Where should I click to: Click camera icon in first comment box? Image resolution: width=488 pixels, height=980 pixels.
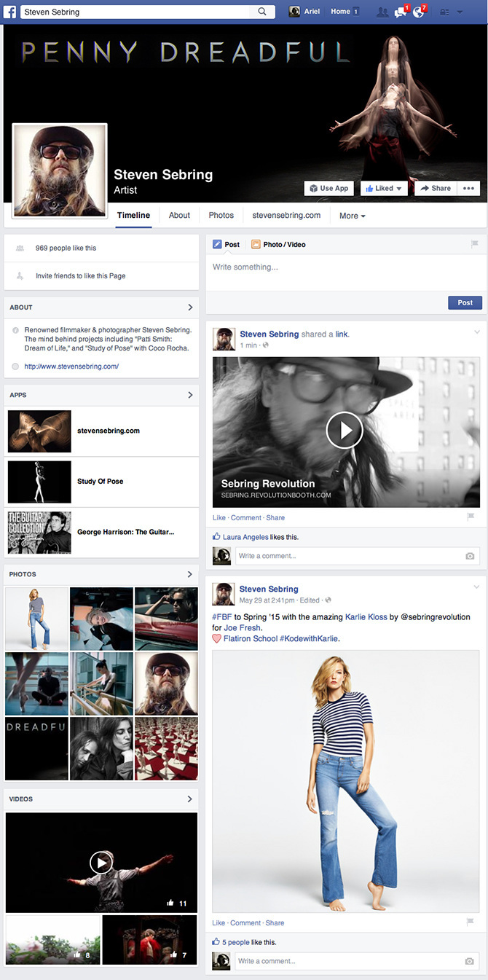pyautogui.click(x=471, y=556)
